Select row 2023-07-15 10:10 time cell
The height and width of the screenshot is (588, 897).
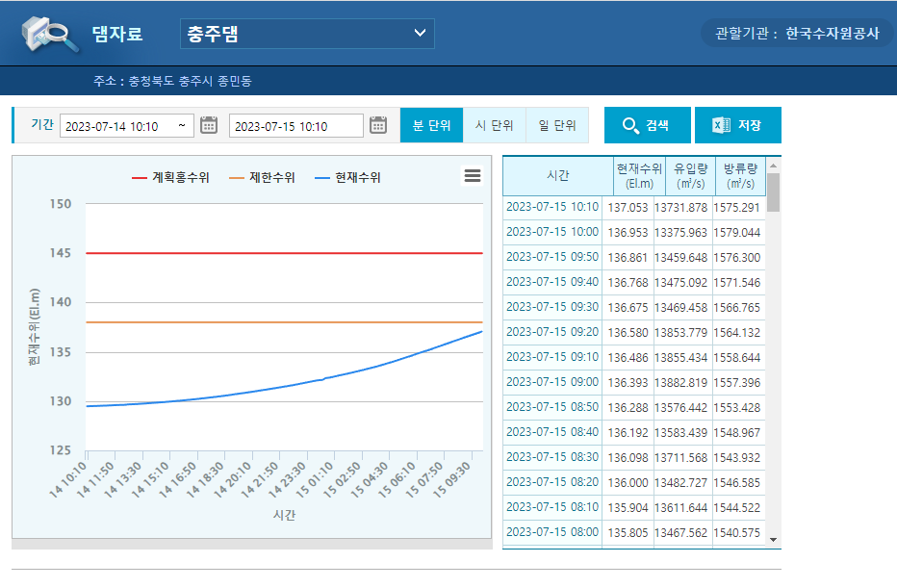point(552,207)
